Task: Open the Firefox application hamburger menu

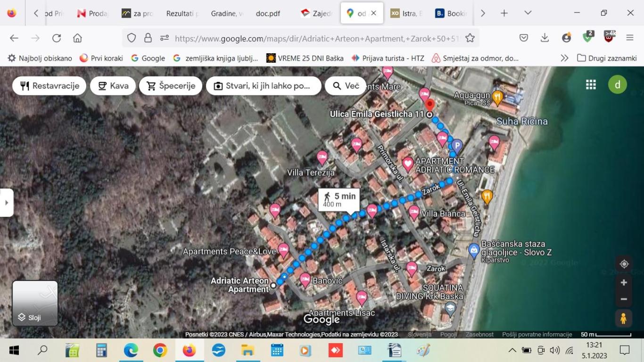Action: [630, 38]
